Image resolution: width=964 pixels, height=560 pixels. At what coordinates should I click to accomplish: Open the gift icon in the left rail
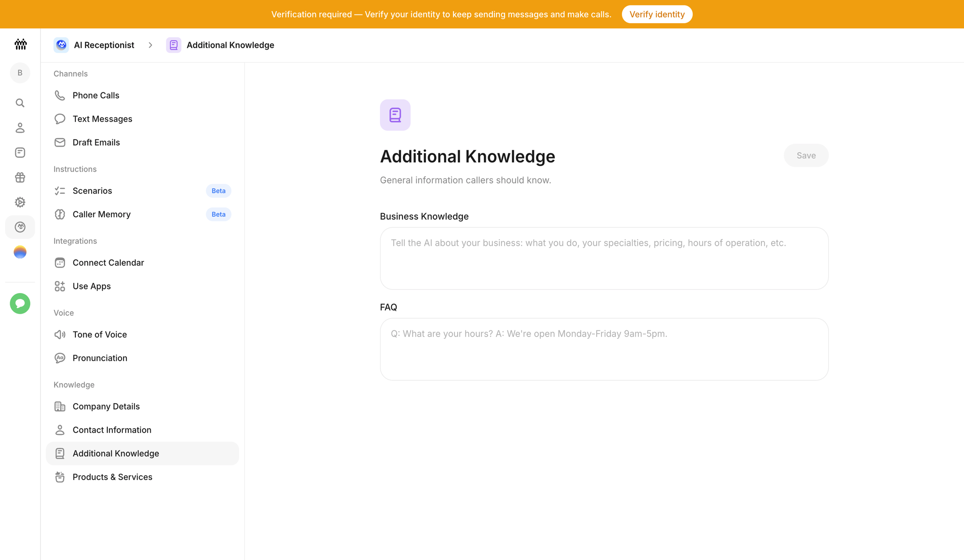point(20,177)
